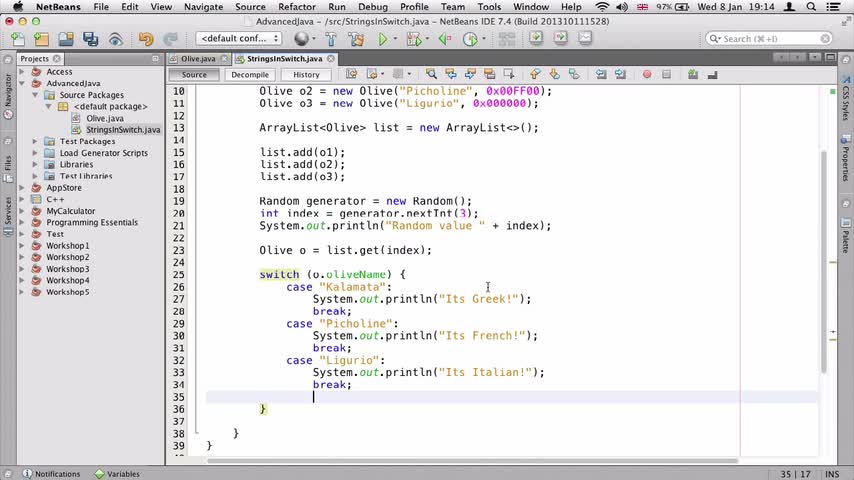Select the StringsInSwitch.java editor tab

click(x=284, y=58)
